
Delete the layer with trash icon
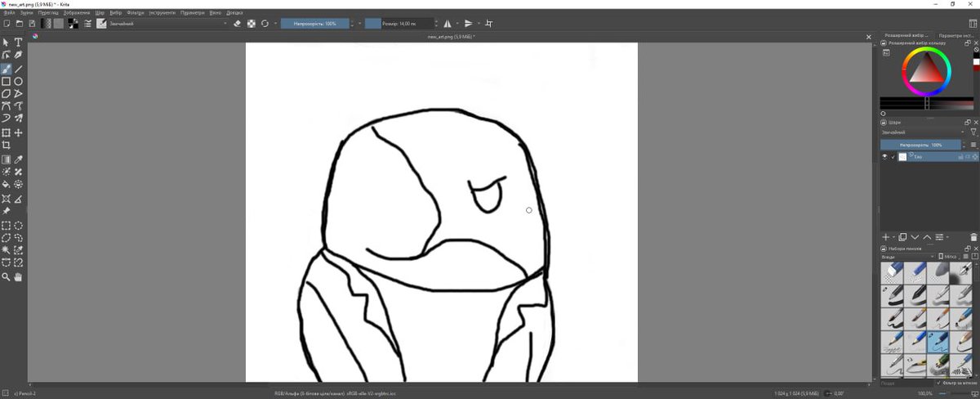[973, 237]
